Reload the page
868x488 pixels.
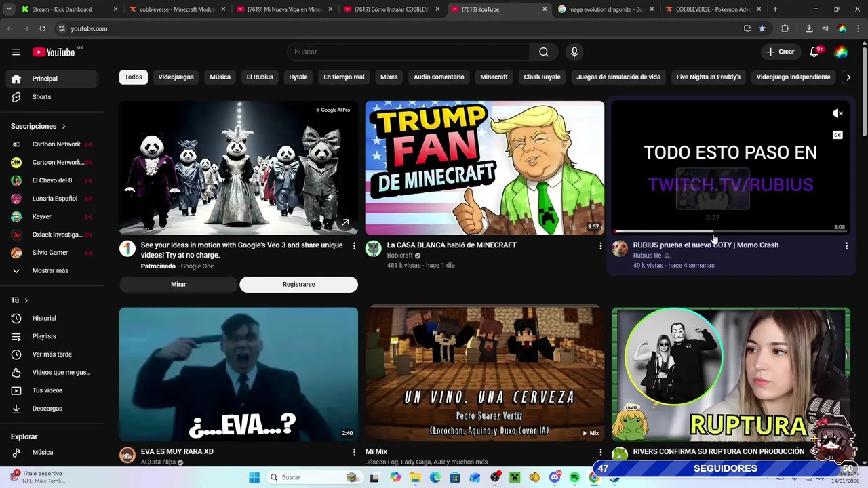point(42,28)
